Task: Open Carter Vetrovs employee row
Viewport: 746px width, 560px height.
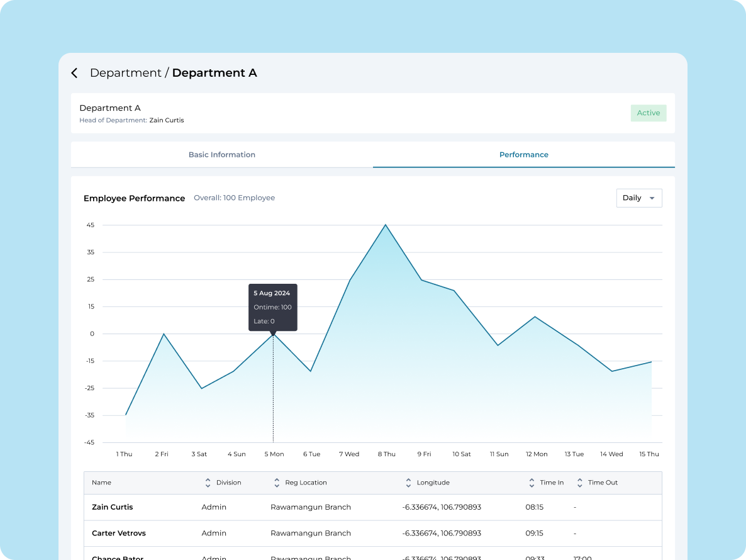Action: [x=119, y=533]
